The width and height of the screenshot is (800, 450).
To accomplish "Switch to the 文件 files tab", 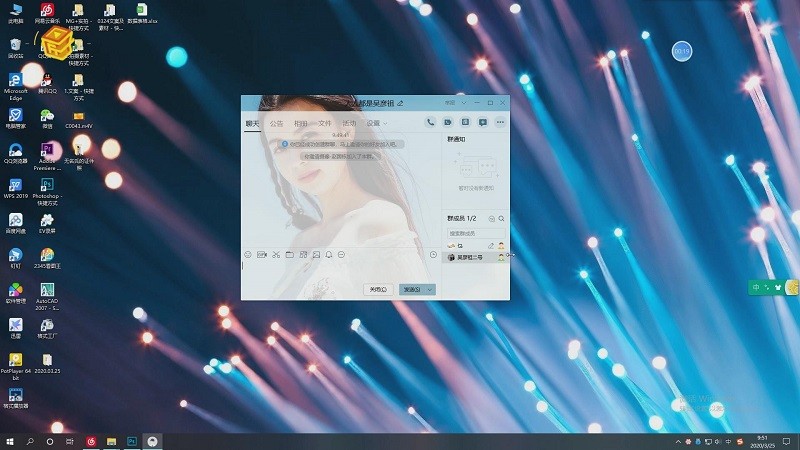I will pos(324,123).
